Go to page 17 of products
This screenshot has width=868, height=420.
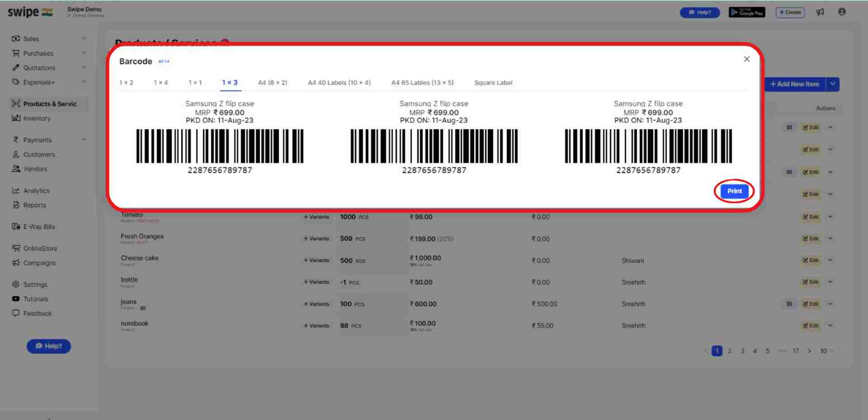point(796,351)
